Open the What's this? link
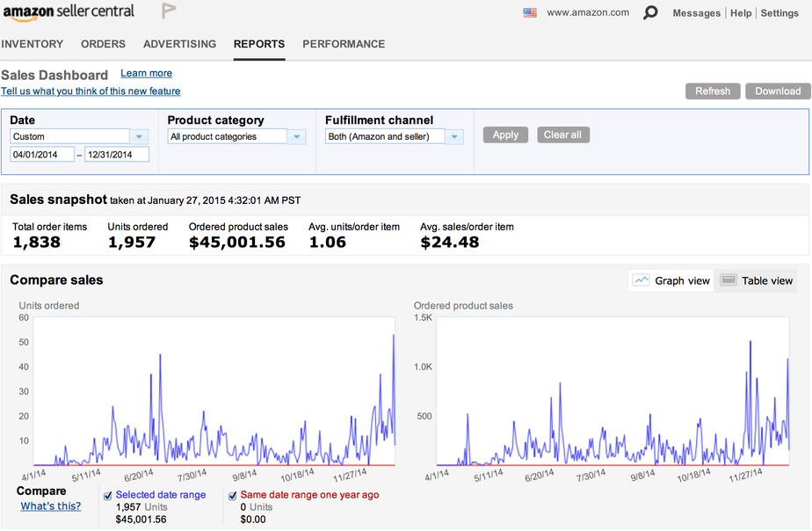812x531 pixels. pos(51,506)
